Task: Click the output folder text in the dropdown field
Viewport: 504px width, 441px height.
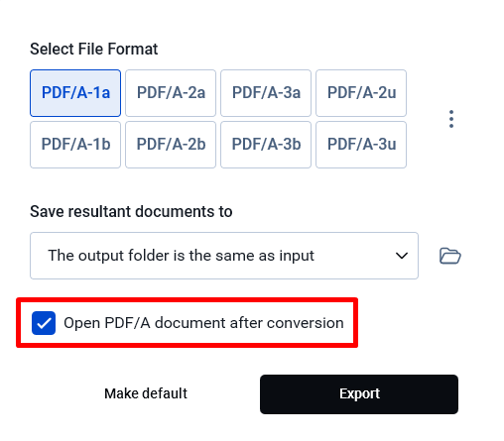Action: pyautogui.click(x=182, y=256)
